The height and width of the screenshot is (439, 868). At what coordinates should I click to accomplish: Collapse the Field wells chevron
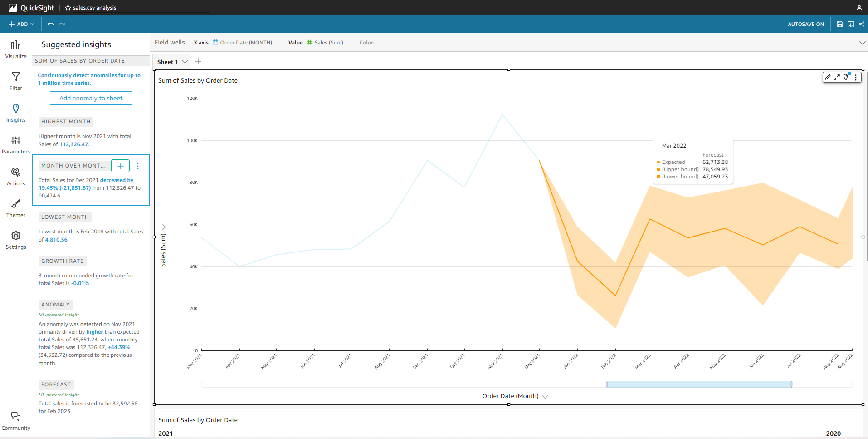point(862,43)
